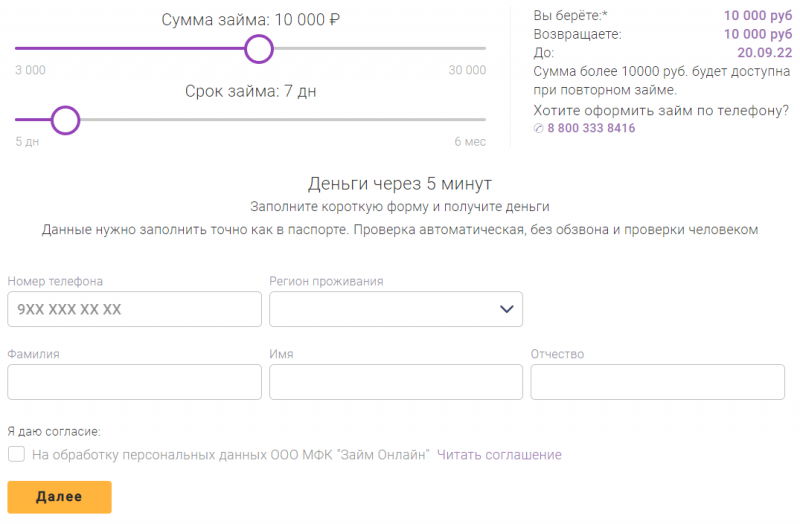Image resolution: width=800 pixels, height=524 pixels.
Task: Open the Читать соглашение link
Action: [x=499, y=455]
